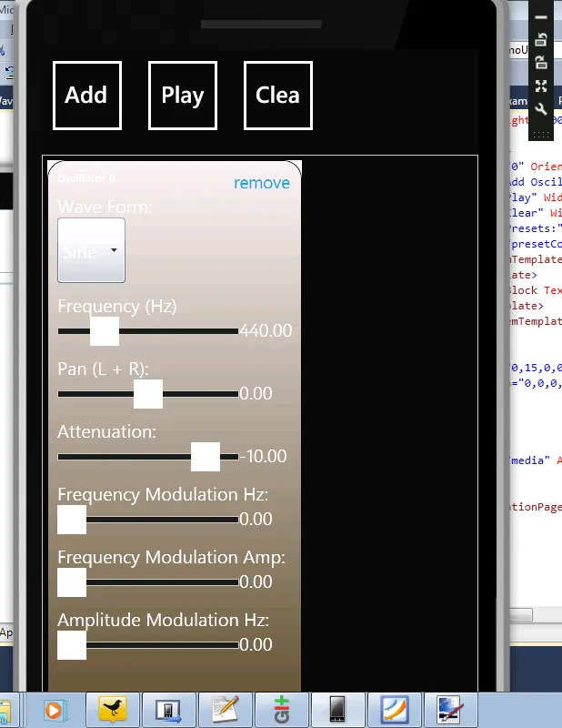Click the Attenuation: label
The image size is (562, 728).
tap(106, 431)
